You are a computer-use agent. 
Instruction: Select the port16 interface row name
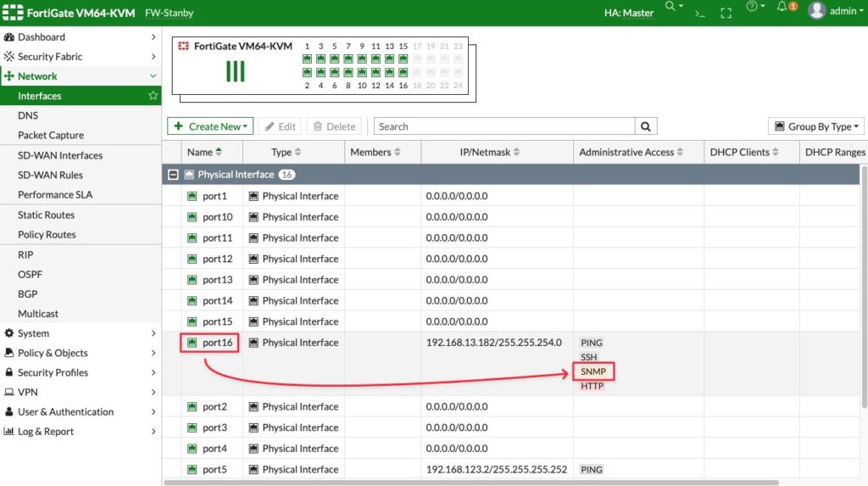[x=218, y=343]
